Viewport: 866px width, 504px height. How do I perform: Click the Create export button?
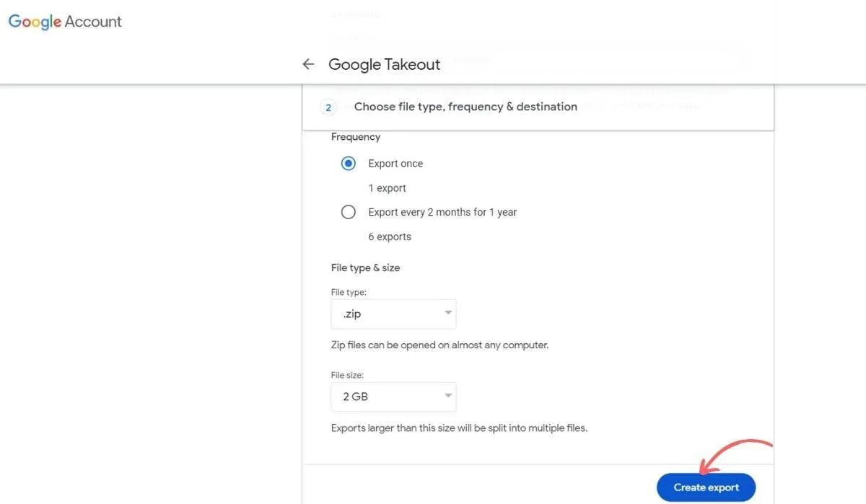pyautogui.click(x=706, y=487)
